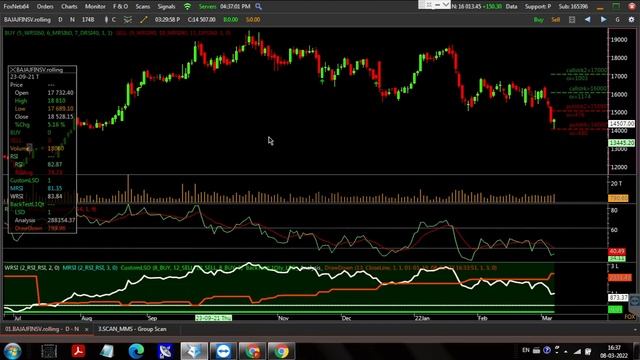Open the Scans menu

(142, 7)
